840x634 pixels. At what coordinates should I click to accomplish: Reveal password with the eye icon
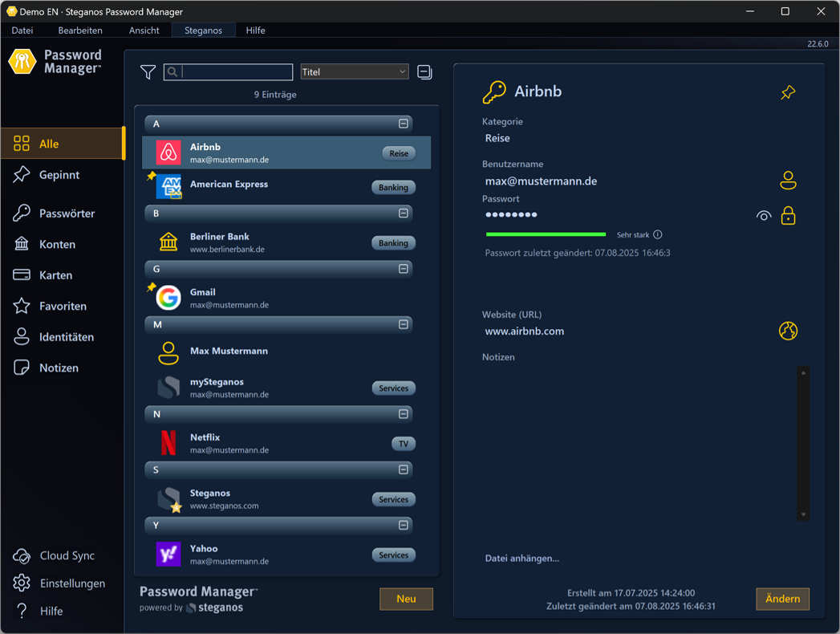click(x=764, y=215)
